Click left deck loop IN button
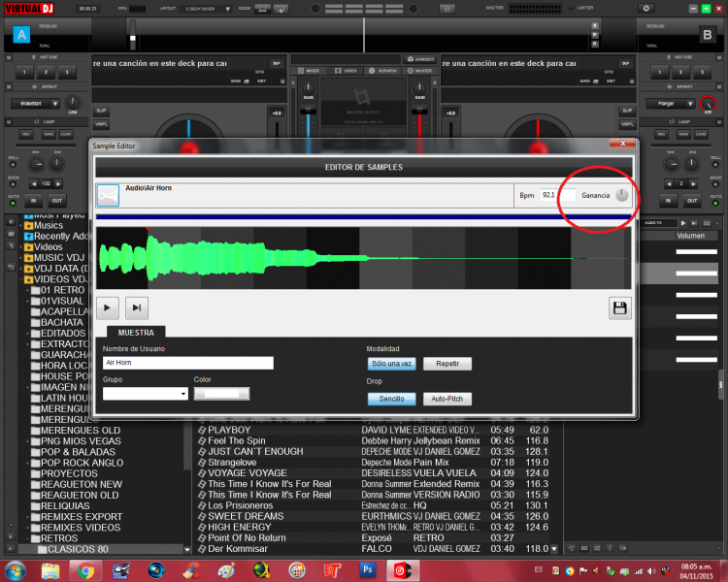Screen dimensions: 728x582 pyautogui.click(x=33, y=201)
